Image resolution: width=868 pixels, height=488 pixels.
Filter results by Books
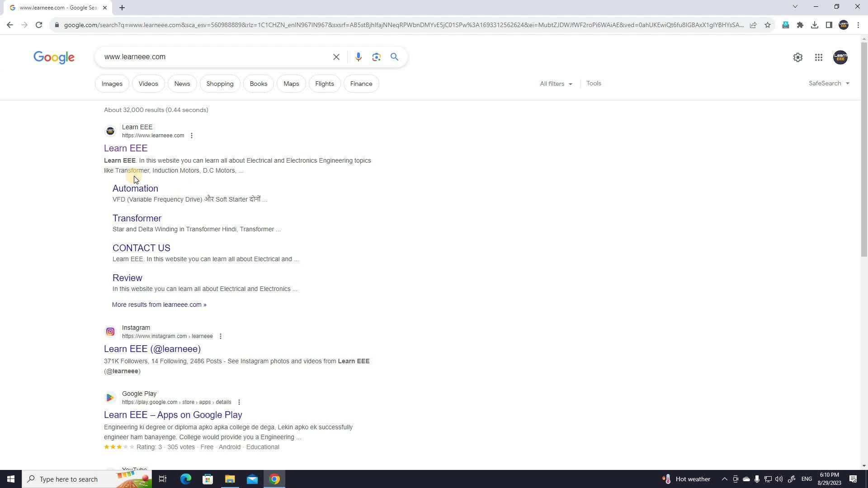pos(259,84)
